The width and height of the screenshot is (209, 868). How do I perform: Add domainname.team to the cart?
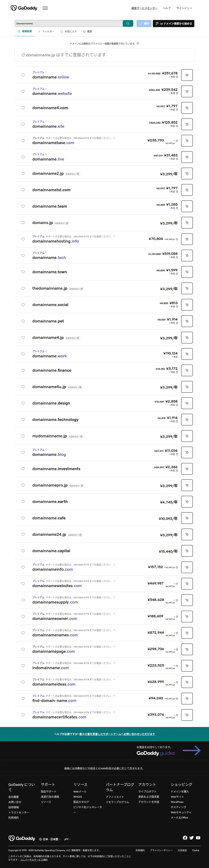click(187, 206)
